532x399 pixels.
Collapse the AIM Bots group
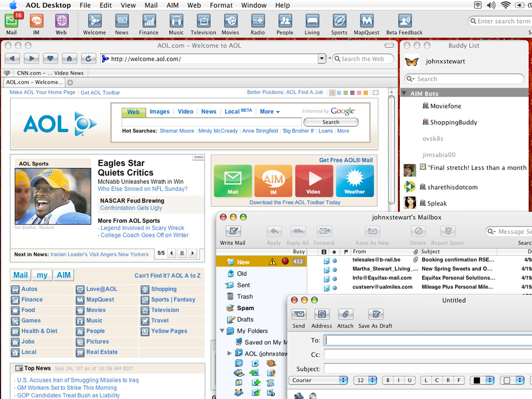click(405, 93)
